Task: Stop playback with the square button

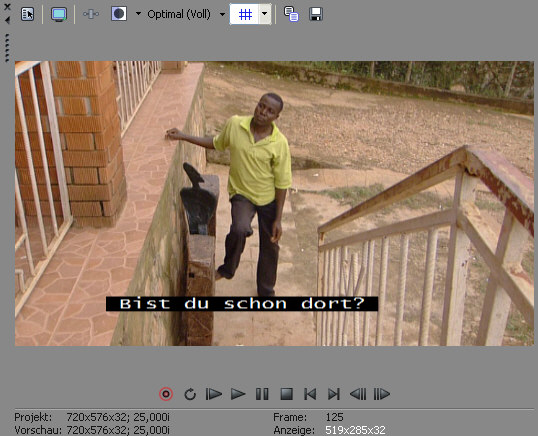Action: click(286, 394)
